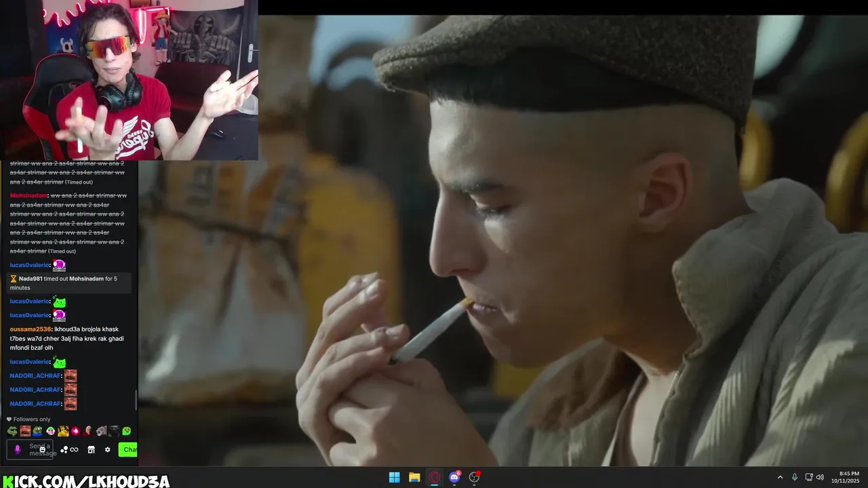Pick the pink fire emote
868x488 pixels.
coord(75,430)
